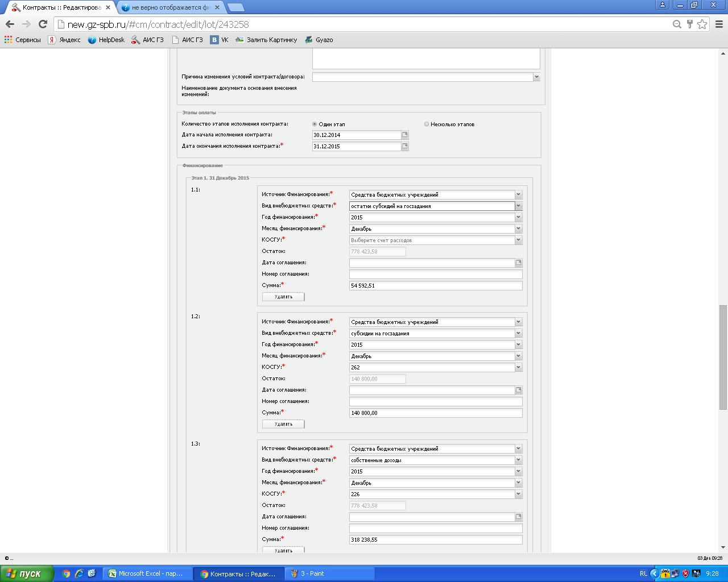Select the Один этап radio button
Image resolution: width=728 pixels, height=582 pixels.
[x=315, y=124]
